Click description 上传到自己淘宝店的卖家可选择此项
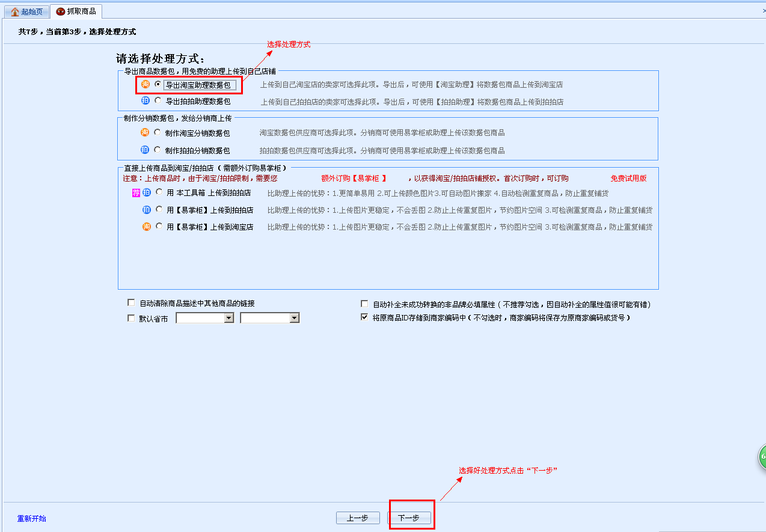Viewport: 766px width, 532px height. point(320,85)
